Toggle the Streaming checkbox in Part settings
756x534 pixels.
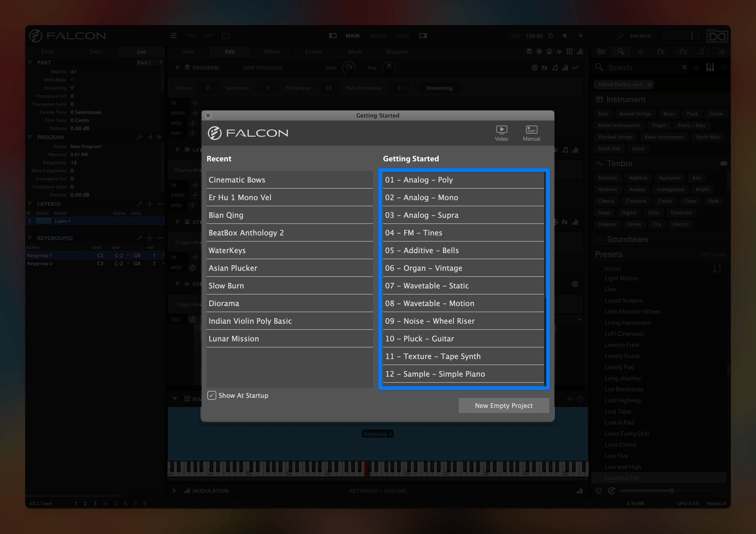(72, 88)
